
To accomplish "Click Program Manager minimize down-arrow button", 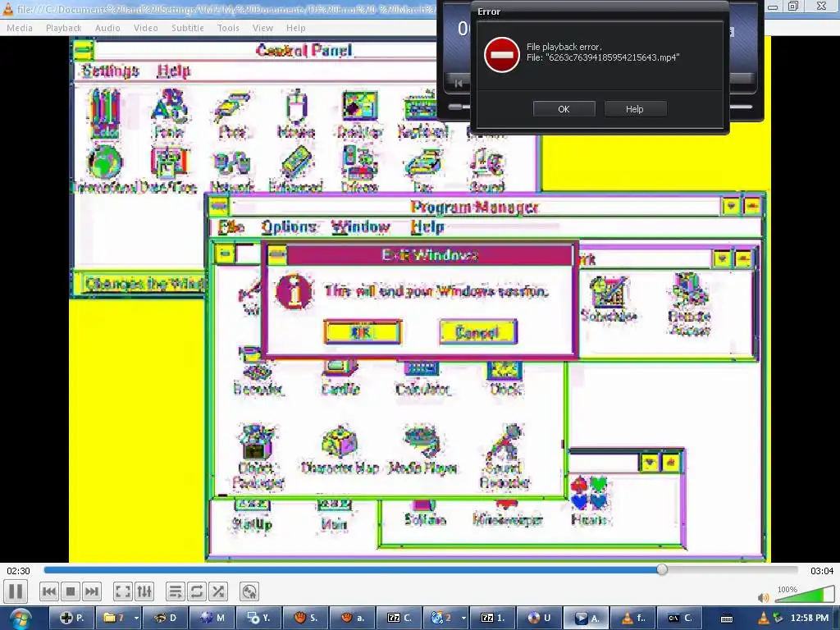I will 731,206.
